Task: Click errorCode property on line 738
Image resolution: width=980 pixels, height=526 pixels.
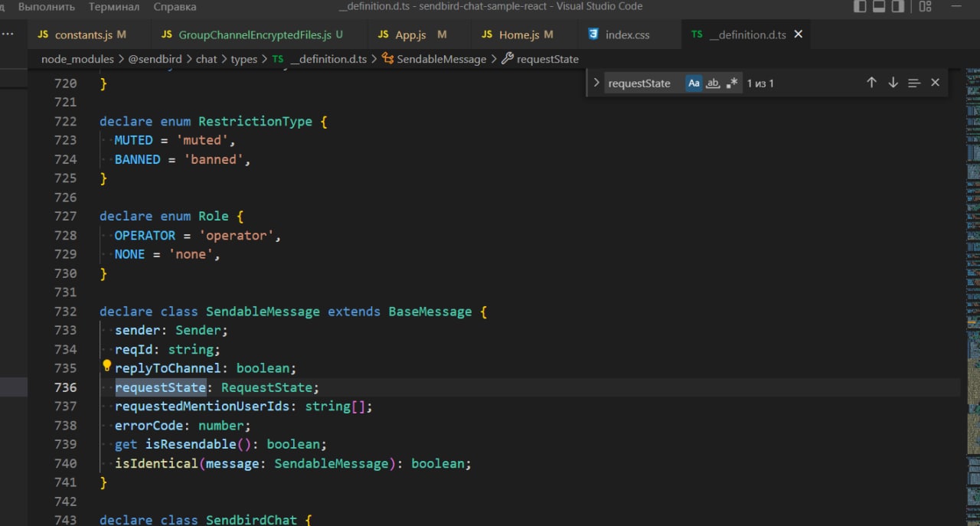Action: [x=149, y=425]
